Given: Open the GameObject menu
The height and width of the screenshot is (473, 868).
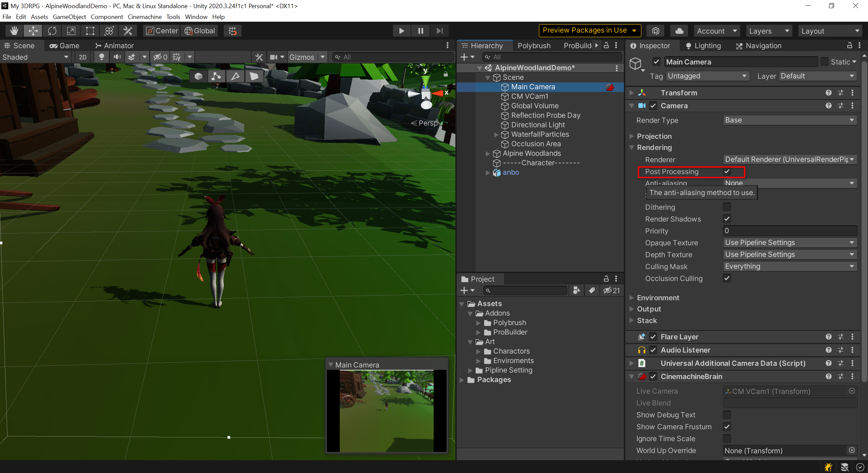Looking at the screenshot, I should (x=70, y=17).
